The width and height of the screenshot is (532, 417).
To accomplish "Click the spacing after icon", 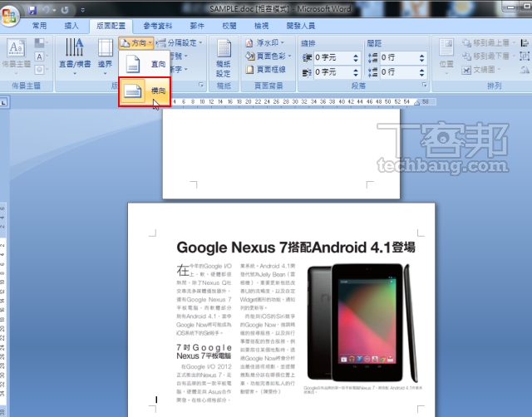I will pyautogui.click(x=373, y=72).
